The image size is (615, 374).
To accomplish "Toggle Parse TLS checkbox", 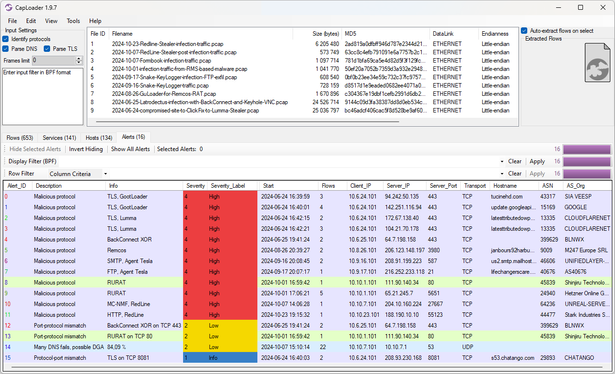I will point(47,49).
